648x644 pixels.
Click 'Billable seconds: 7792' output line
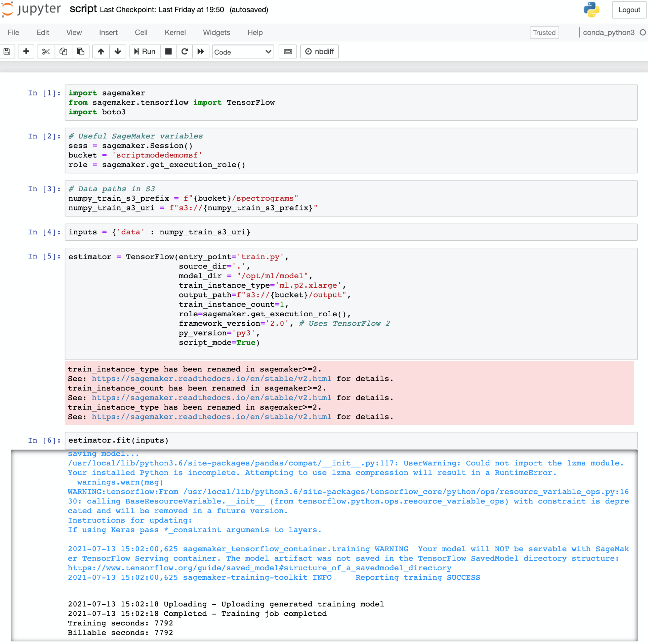(120, 633)
